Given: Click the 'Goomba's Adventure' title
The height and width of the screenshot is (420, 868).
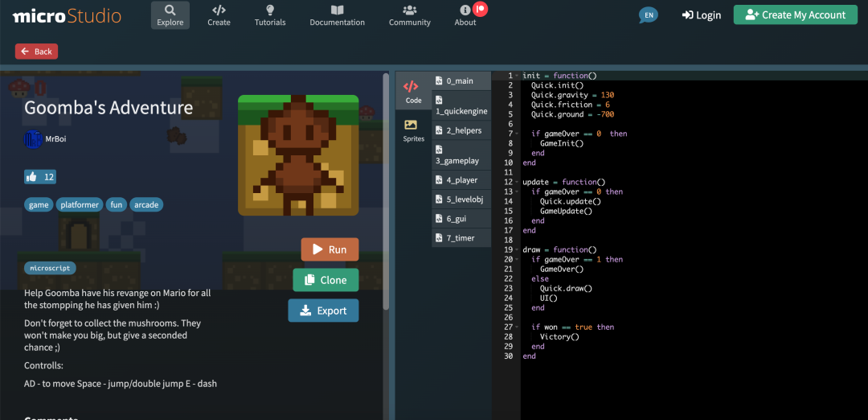Looking at the screenshot, I should tap(108, 108).
